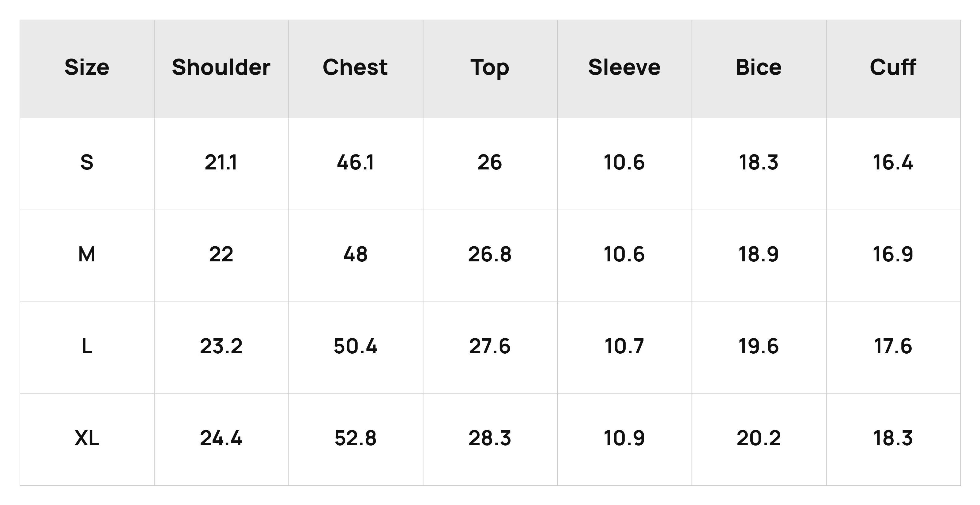Select chest value 48 for size M
This screenshot has width=980, height=505.
point(355,254)
